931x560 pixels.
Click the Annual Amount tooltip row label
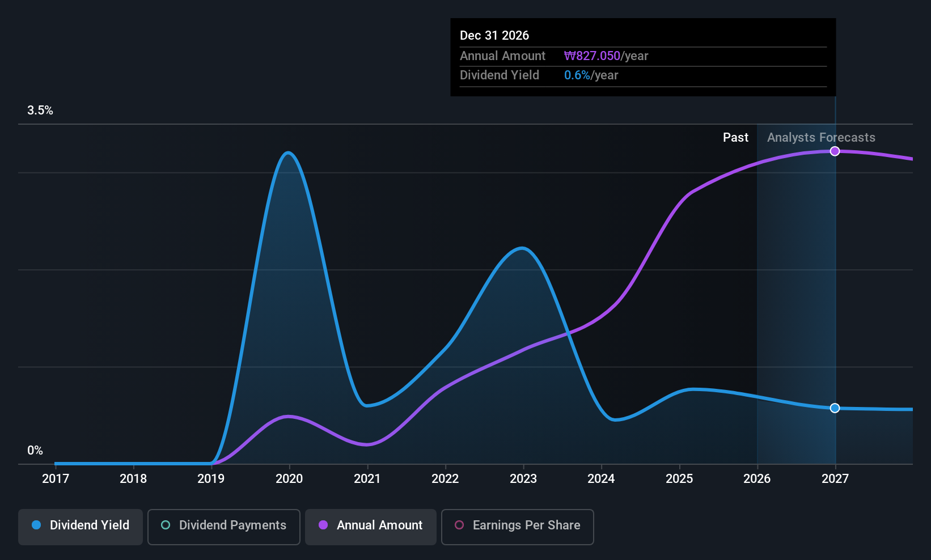point(502,56)
